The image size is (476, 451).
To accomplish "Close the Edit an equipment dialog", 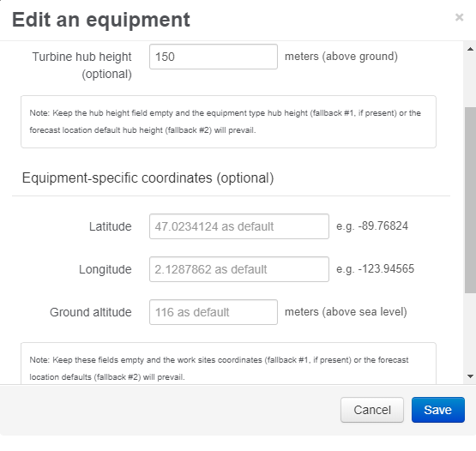I will tap(459, 17).
